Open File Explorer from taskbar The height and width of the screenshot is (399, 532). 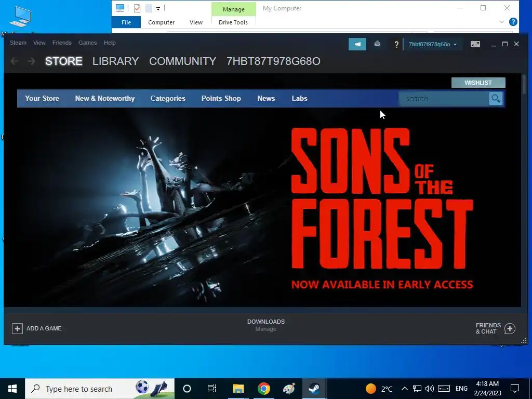click(x=238, y=389)
